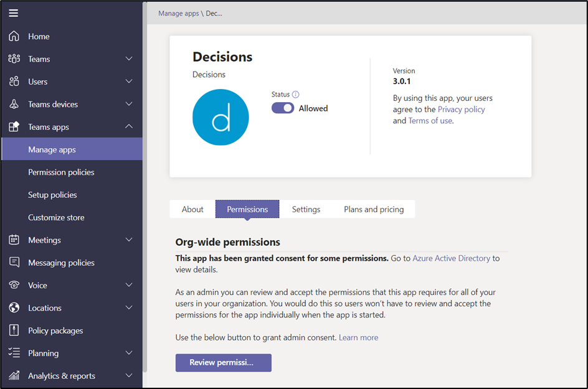This screenshot has height=389, width=588.
Task: Open Setup policies page
Action: [x=72, y=194]
